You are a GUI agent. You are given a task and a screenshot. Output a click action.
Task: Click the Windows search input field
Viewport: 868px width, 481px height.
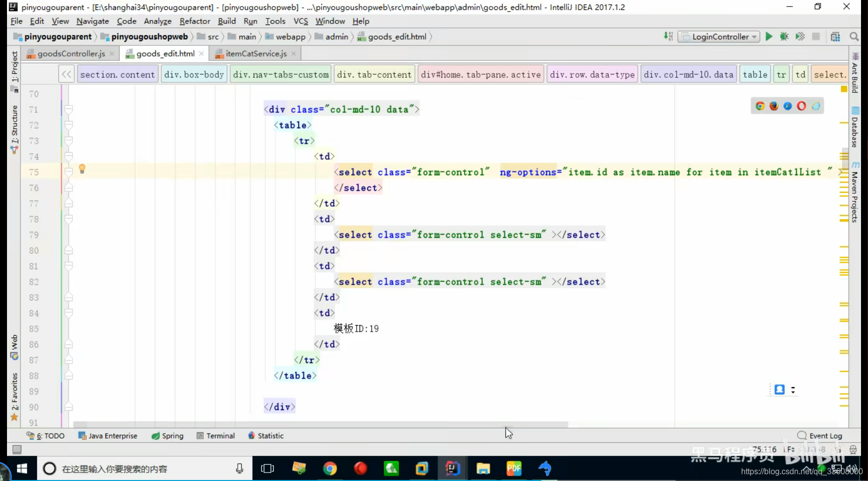pos(145,469)
